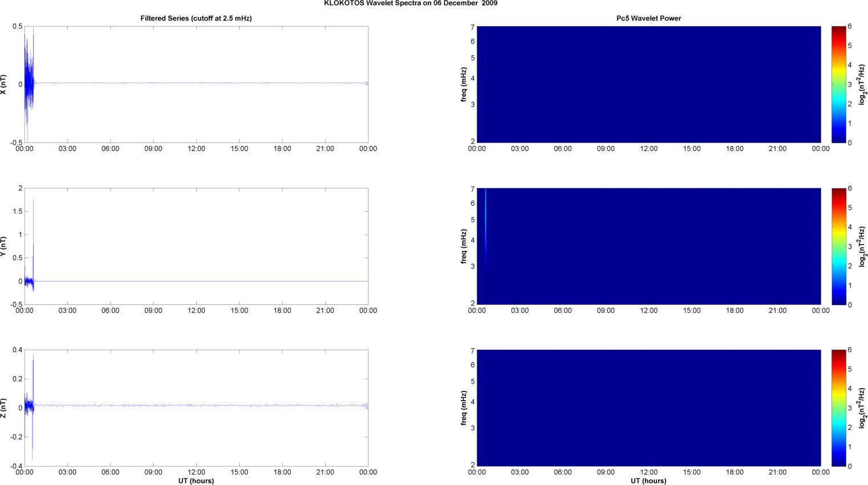Open the X component filtered series plot
The height and width of the screenshot is (485, 868).
click(x=196, y=84)
